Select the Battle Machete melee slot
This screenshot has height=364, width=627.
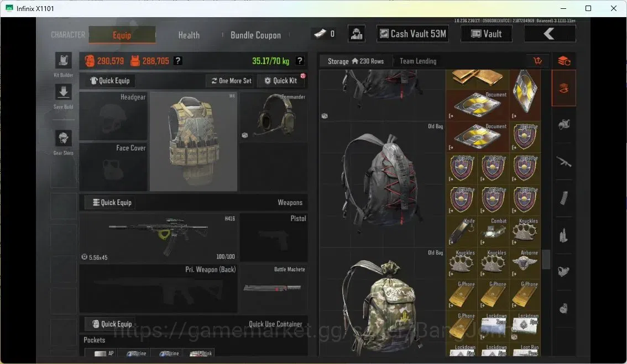(x=274, y=288)
